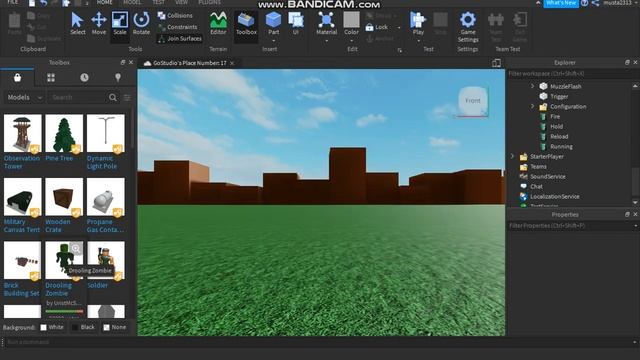Viewport: 640px width, 360px height.
Task: Select the Teams service in Explorer
Action: click(x=538, y=167)
